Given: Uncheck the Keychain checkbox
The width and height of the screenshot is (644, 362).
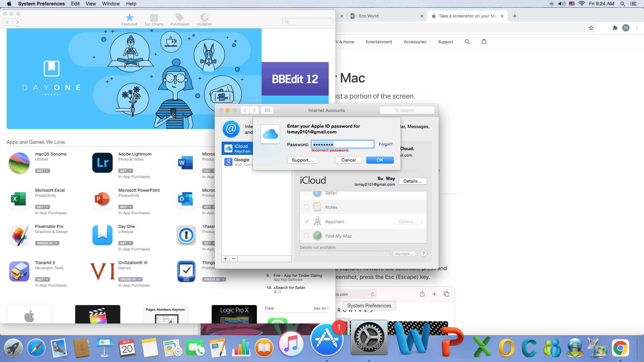Looking at the screenshot, I should [307, 221].
